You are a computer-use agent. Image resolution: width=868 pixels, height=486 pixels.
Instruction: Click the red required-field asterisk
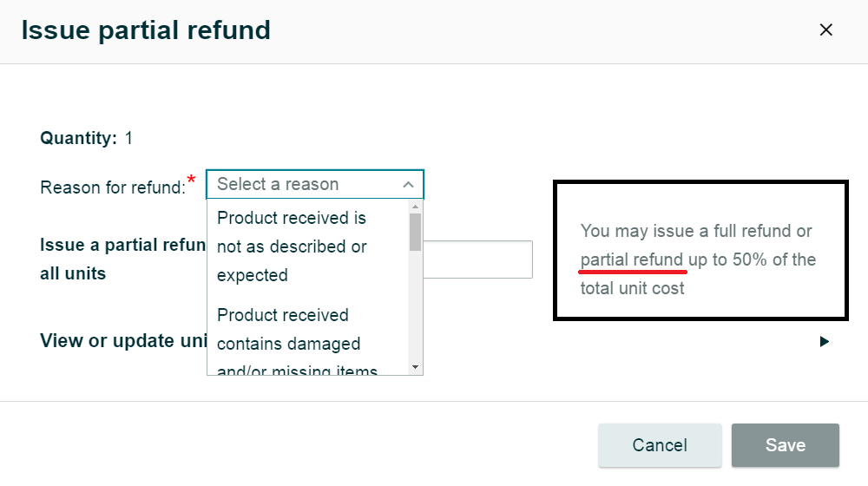(191, 179)
